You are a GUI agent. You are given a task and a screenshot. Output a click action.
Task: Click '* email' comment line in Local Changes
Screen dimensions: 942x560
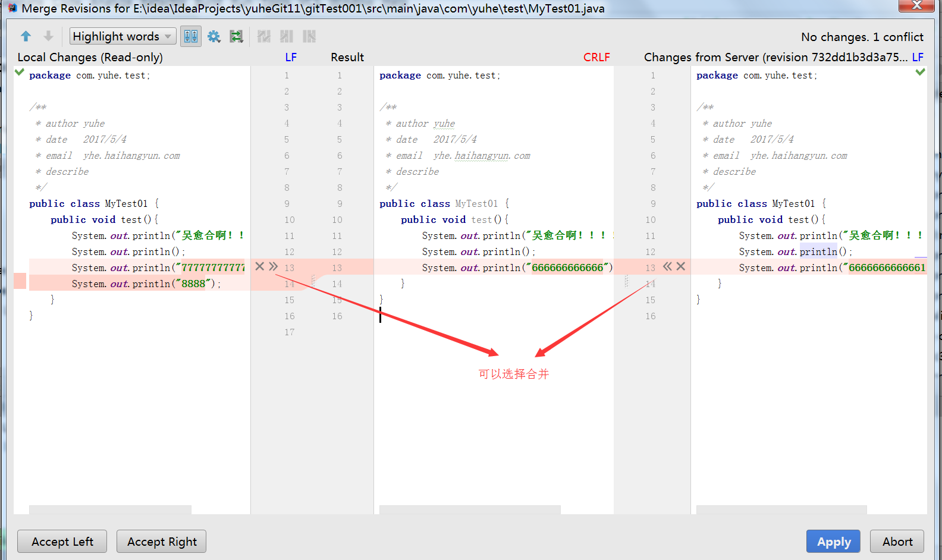click(x=107, y=155)
